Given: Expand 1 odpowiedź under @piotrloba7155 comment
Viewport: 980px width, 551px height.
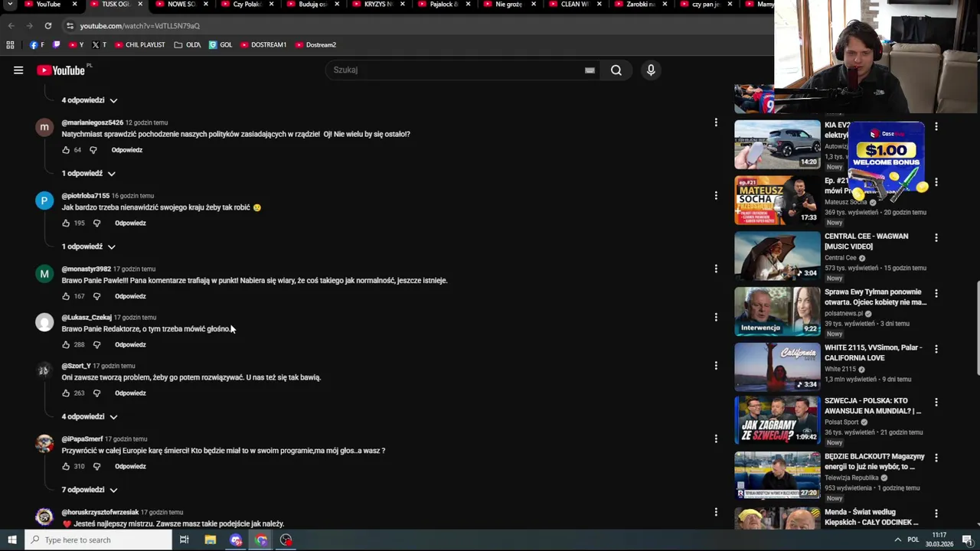Looking at the screenshot, I should (89, 247).
